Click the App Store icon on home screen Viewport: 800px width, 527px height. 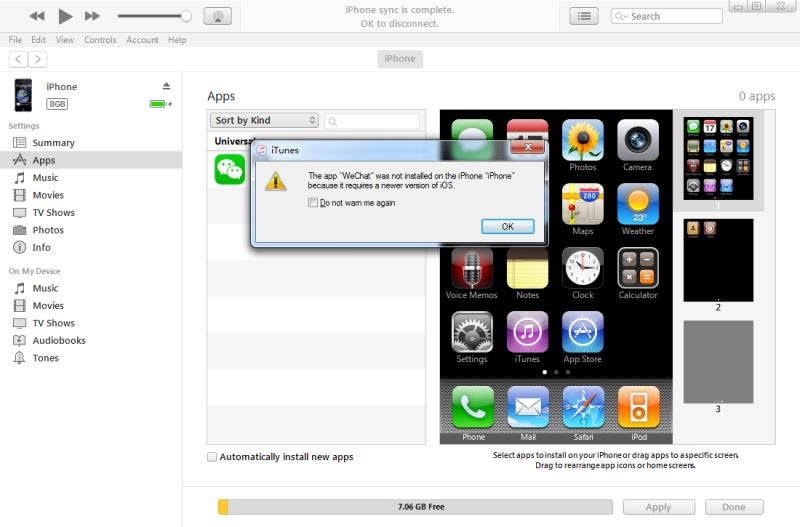click(582, 333)
